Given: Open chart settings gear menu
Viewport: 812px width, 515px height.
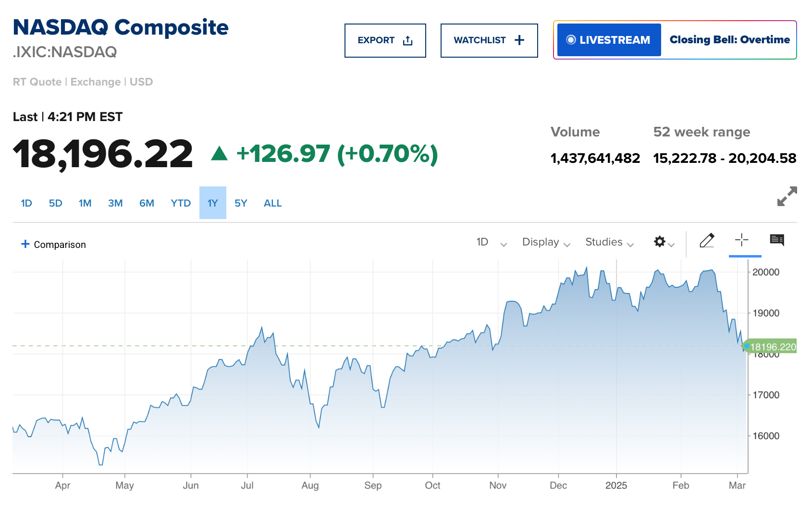Looking at the screenshot, I should [663, 242].
